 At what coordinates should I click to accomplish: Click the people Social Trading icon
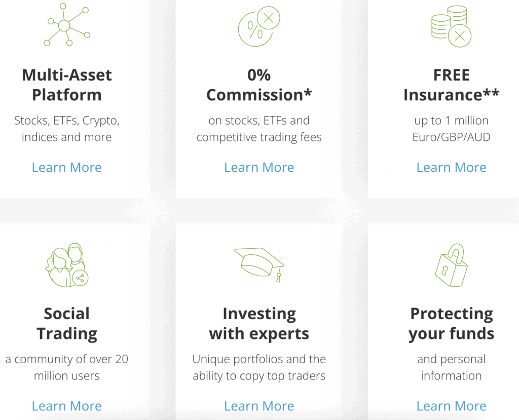(x=67, y=265)
